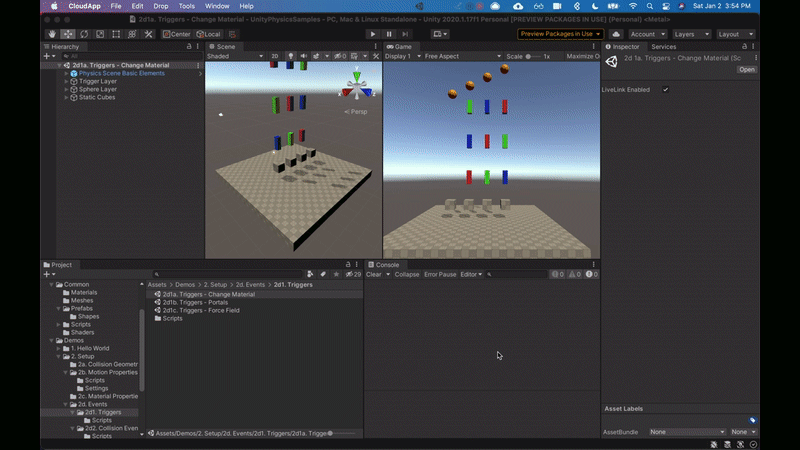
Task: Expand the Sphere Layer object
Action: pyautogui.click(x=66, y=89)
